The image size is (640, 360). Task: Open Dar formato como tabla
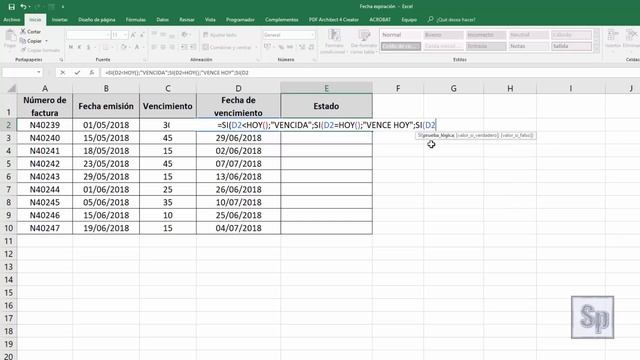tap(363, 42)
